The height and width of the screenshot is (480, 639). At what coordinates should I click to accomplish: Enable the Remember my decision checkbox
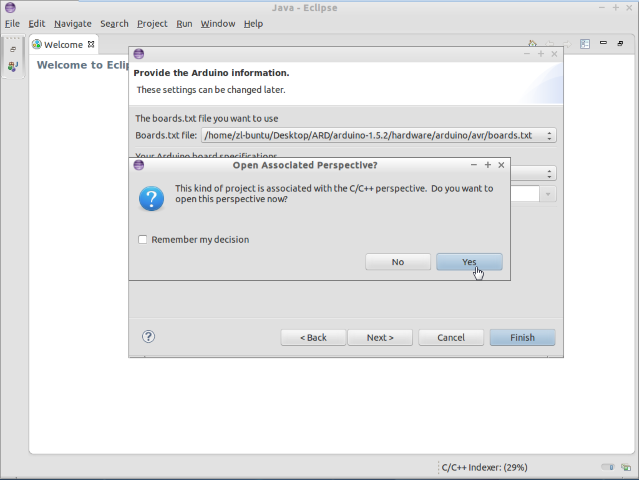pyautogui.click(x=142, y=240)
